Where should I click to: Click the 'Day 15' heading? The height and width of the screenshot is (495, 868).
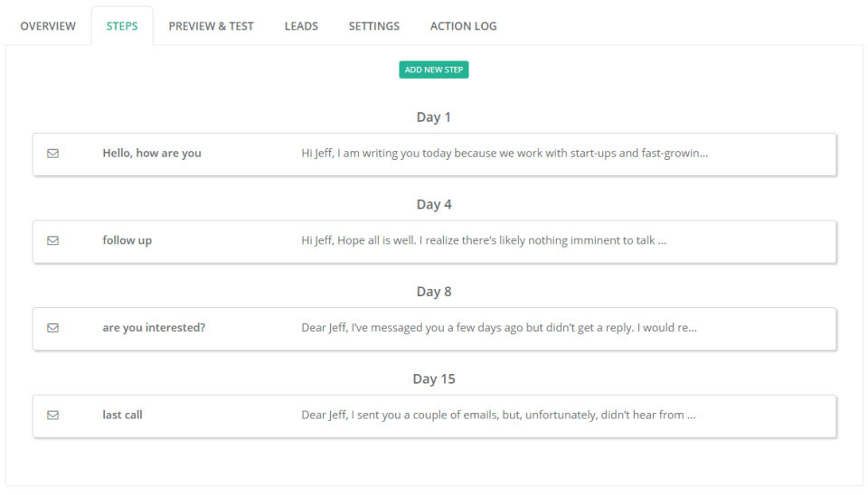point(434,379)
